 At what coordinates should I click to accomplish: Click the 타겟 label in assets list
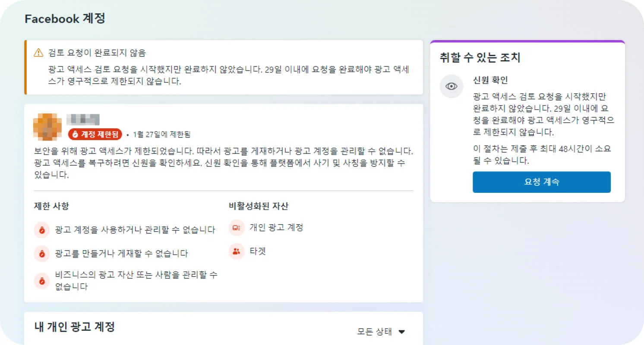click(258, 251)
